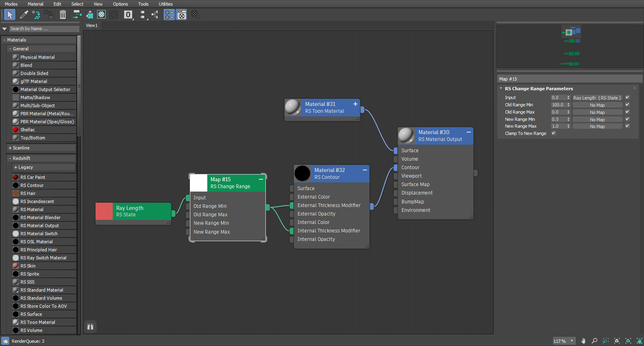Viewport: 644px width, 346px height.
Task: Click Put Material to Scene icon
Action: [x=36, y=15]
